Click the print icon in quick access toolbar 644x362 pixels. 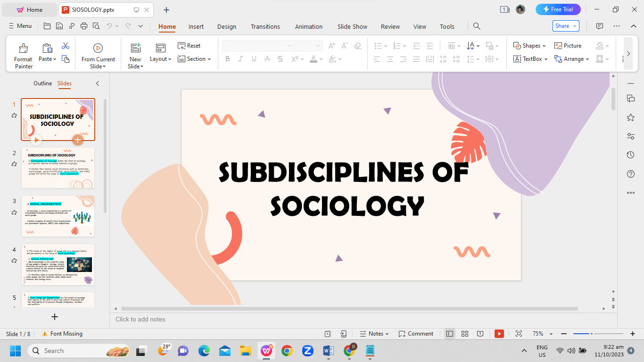click(x=84, y=26)
